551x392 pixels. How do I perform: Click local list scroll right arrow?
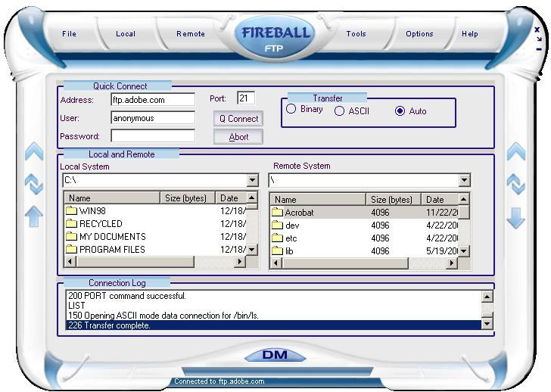point(240,262)
